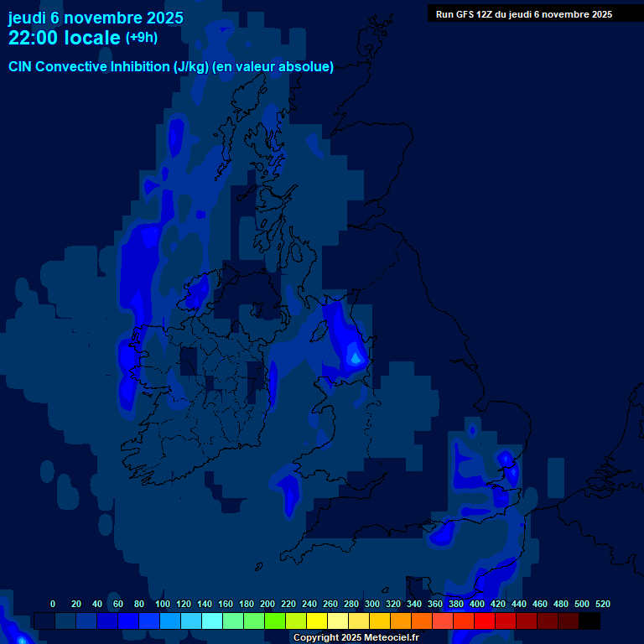The width and height of the screenshot is (644, 644).
Task: Click the (+9h) forecast offset label
Action: tap(141, 38)
